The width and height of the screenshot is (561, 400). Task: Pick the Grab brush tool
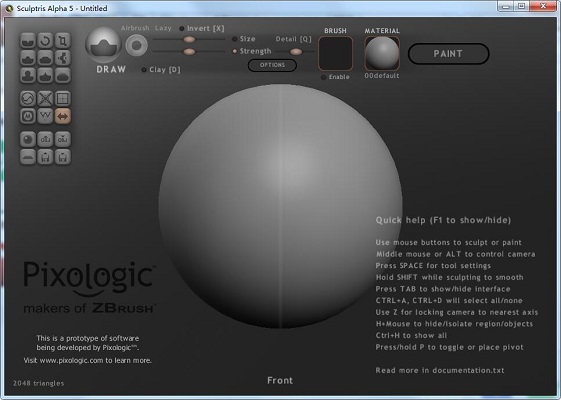point(63,58)
